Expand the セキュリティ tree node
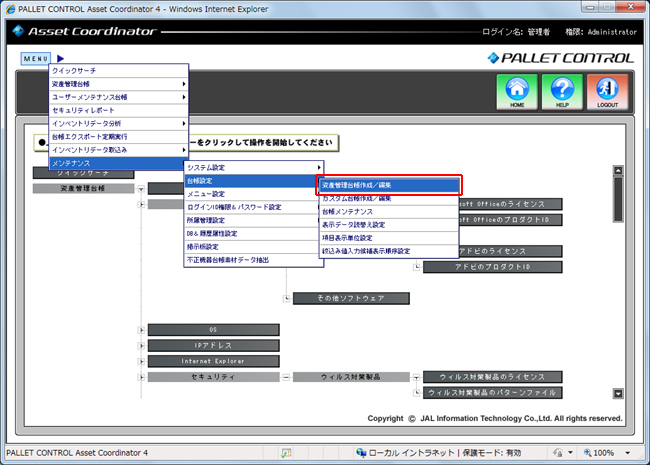This screenshot has width=650, height=465. point(141,377)
